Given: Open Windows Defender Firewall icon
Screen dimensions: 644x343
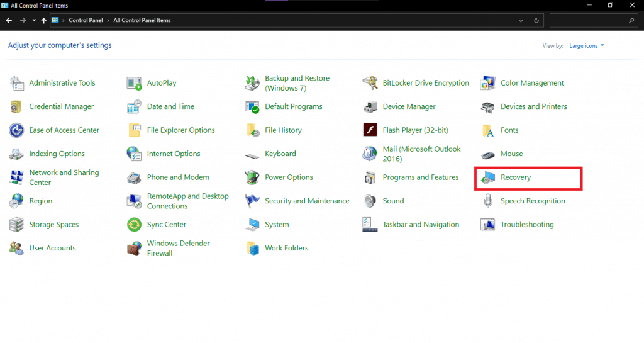Looking at the screenshot, I should 134,248.
